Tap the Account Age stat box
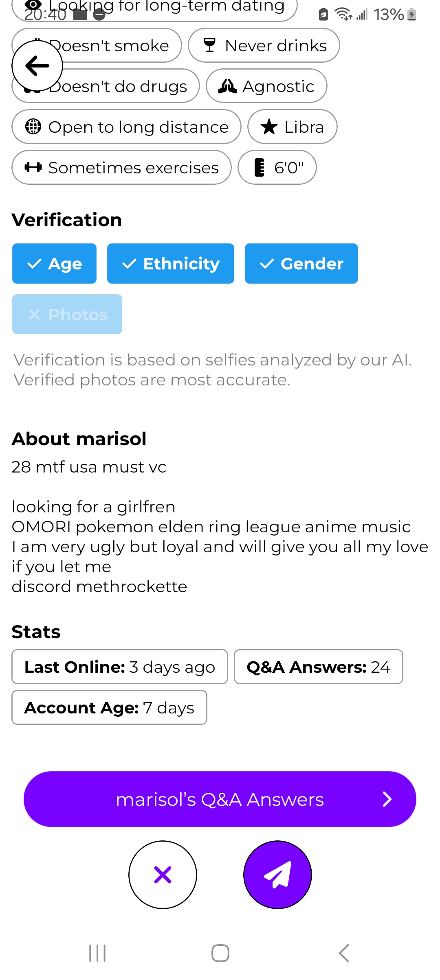Image resolution: width=440 pixels, height=980 pixels. (x=109, y=708)
